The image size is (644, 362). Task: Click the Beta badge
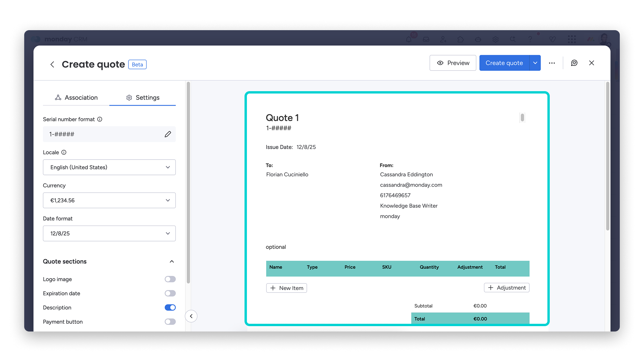[x=137, y=64]
